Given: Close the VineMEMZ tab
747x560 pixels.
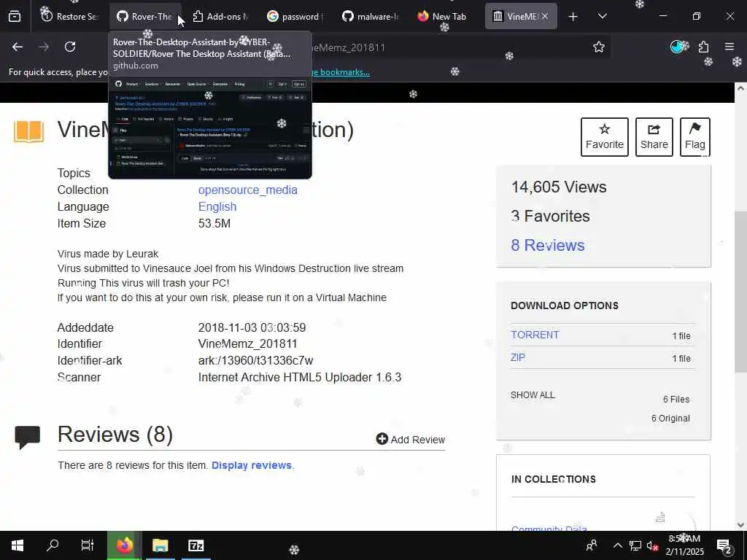Looking at the screenshot, I should 545,16.
